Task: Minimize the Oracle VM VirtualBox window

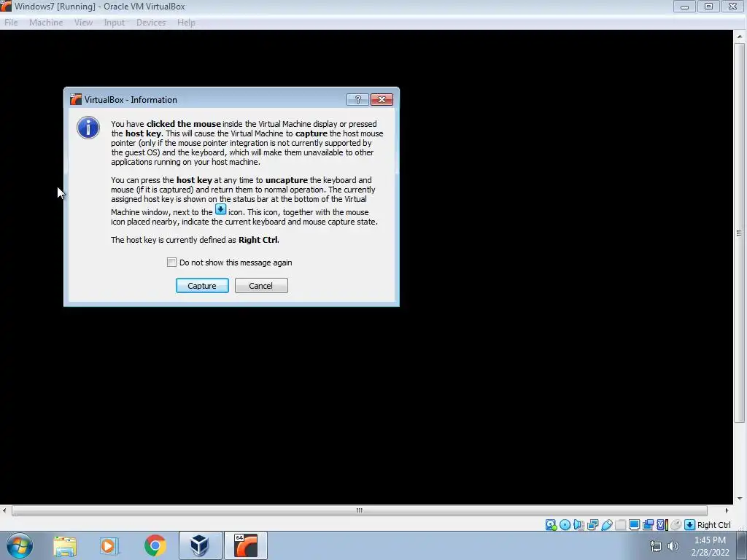Action: (x=684, y=6)
